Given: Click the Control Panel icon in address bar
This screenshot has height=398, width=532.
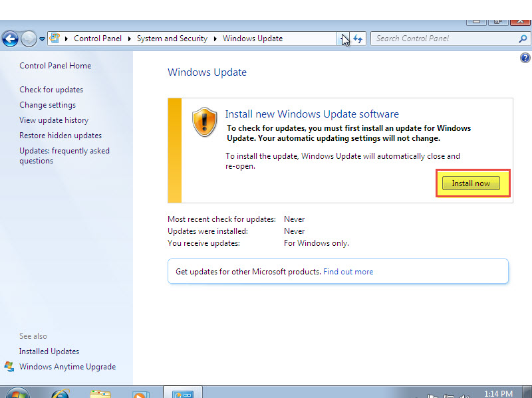Looking at the screenshot, I should [55, 39].
